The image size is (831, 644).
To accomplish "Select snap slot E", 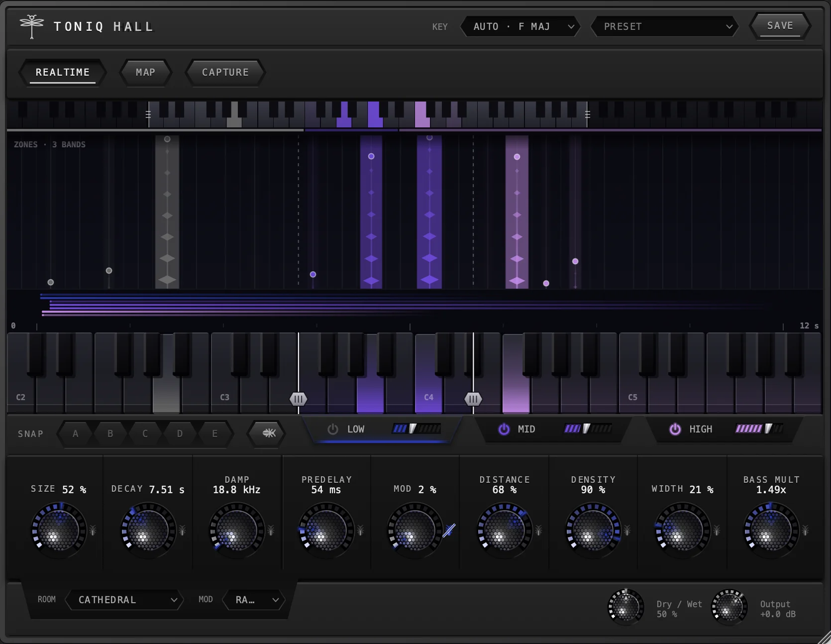I will (215, 433).
